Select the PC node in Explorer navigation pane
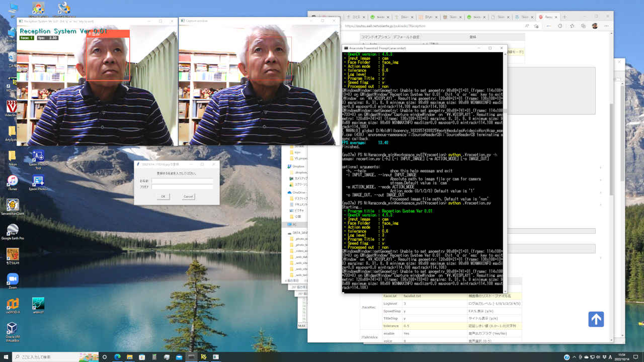644x362 pixels. pyautogui.click(x=294, y=224)
